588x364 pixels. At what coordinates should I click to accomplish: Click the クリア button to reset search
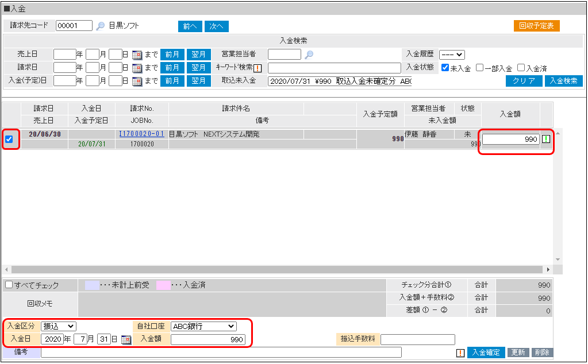(523, 80)
